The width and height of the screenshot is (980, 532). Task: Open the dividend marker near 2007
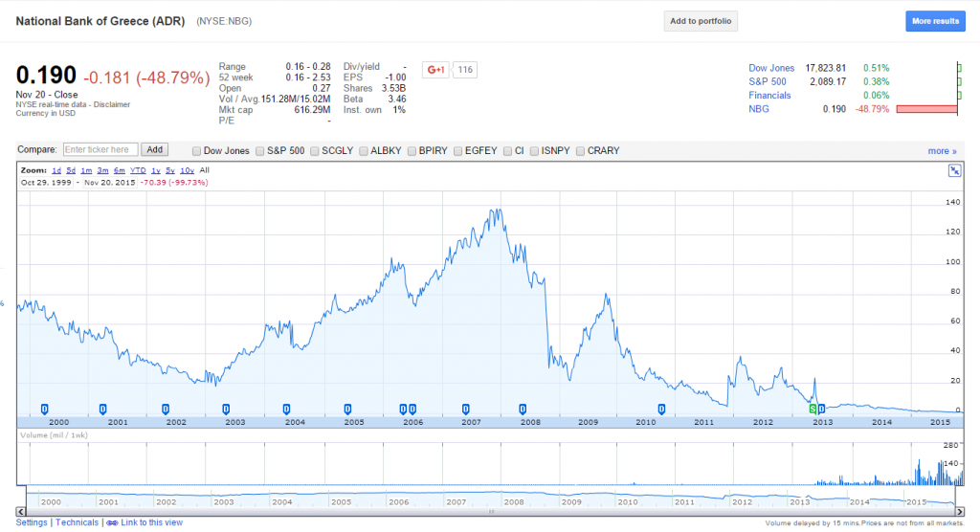click(x=466, y=409)
